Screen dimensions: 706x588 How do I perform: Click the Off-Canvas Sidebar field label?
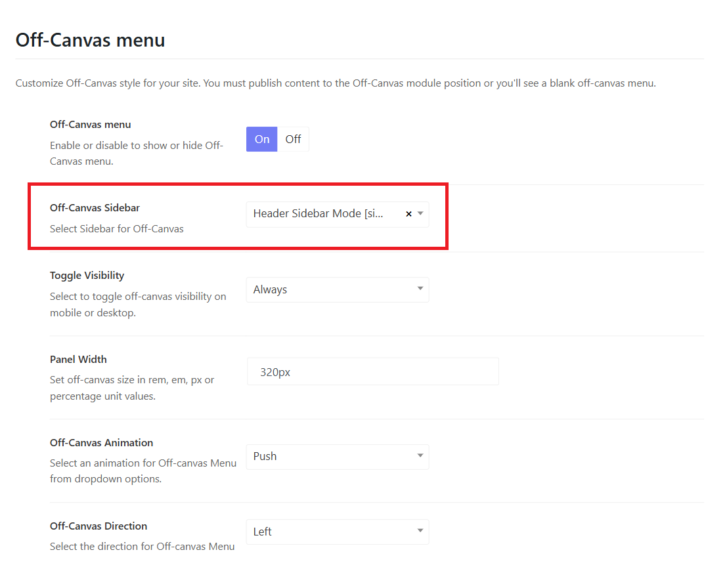(x=95, y=207)
